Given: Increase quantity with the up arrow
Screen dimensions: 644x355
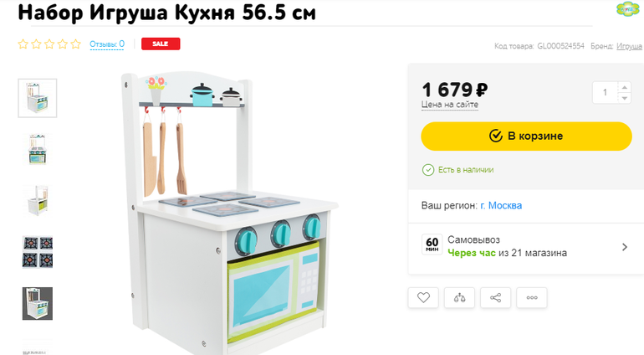Looking at the screenshot, I should [x=624, y=87].
